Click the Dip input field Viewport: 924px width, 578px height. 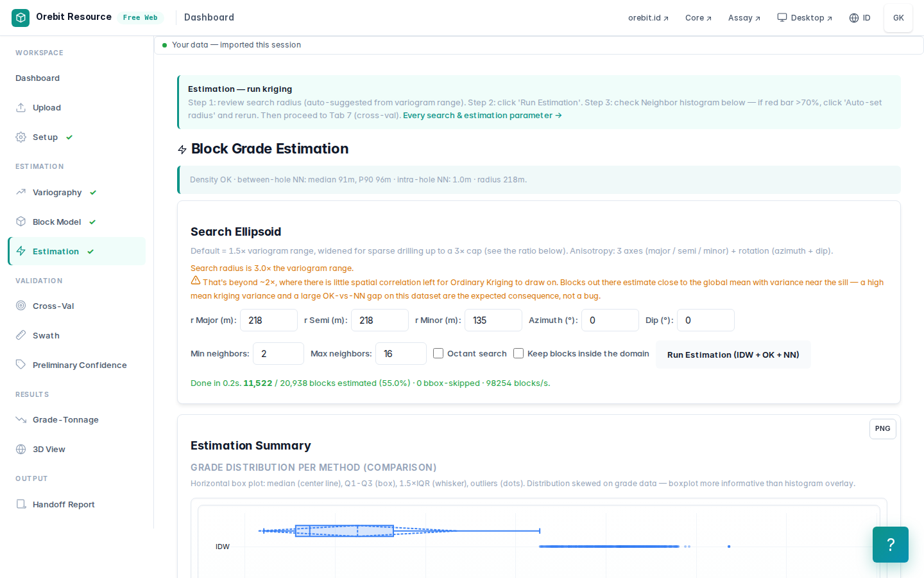705,320
